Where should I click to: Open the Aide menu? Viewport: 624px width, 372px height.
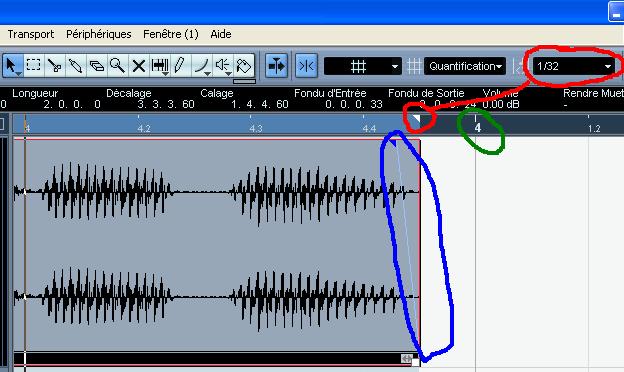pyautogui.click(x=221, y=34)
